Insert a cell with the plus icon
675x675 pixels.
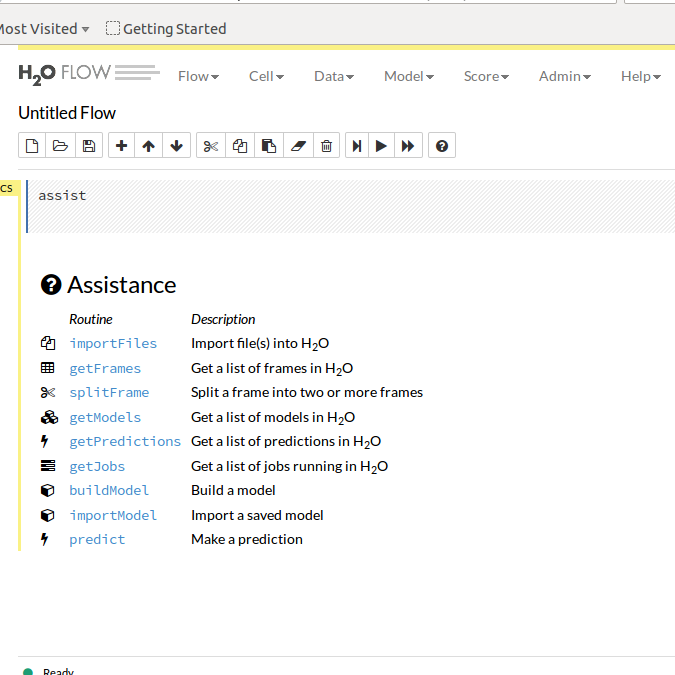click(122, 146)
